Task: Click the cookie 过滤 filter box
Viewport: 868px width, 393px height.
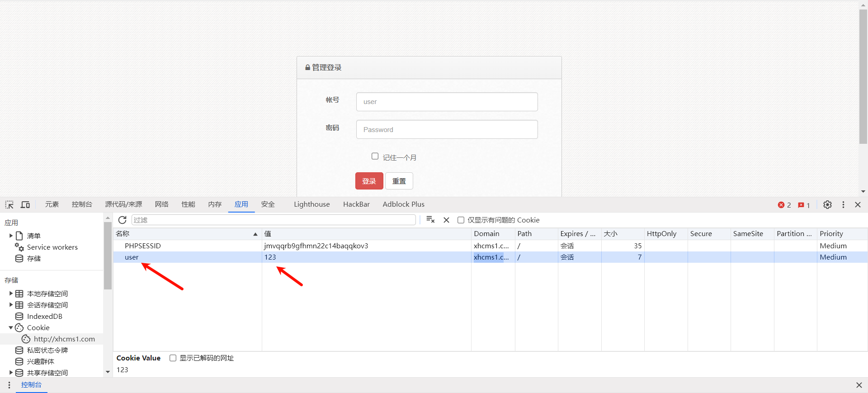Action: [x=274, y=220]
